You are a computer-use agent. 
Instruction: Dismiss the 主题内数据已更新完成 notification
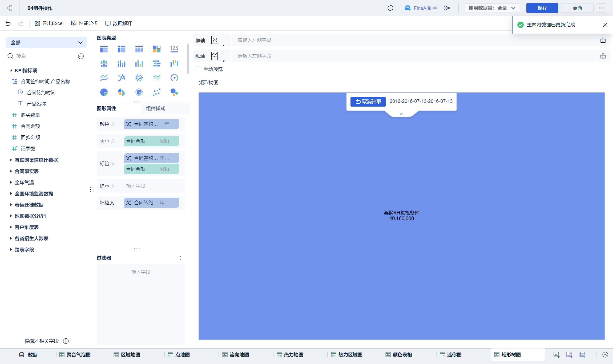(x=605, y=25)
